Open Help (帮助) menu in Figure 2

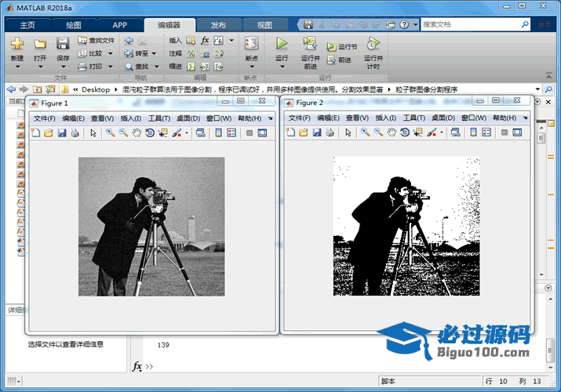505,118
